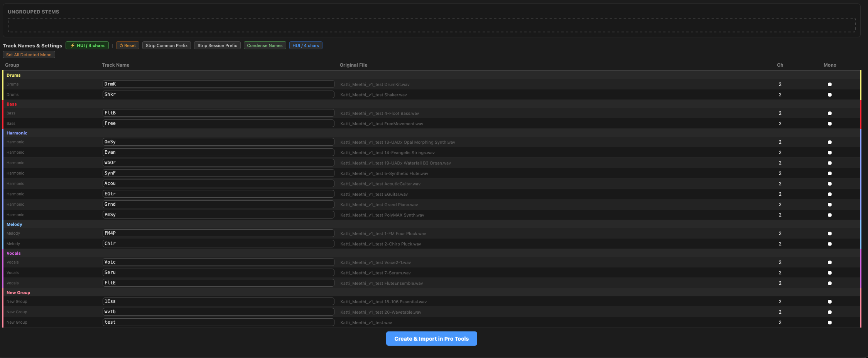Click the New Group header

(x=18, y=292)
